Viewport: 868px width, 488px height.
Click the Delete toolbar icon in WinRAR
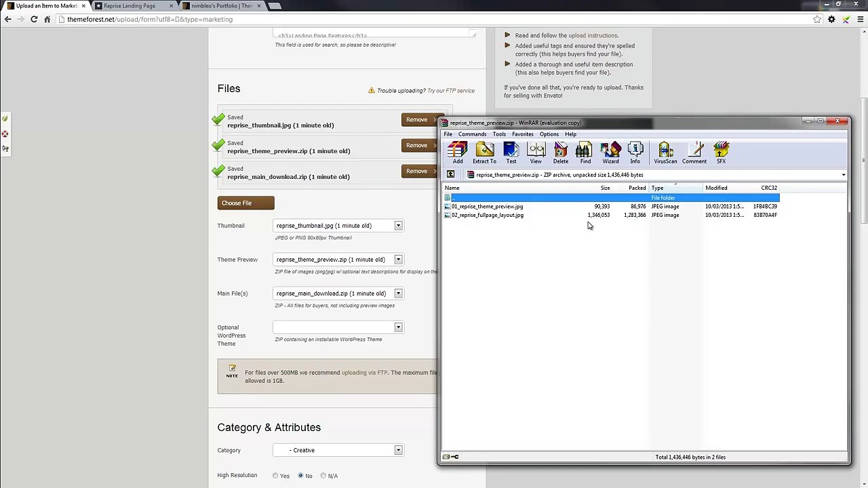pos(561,152)
